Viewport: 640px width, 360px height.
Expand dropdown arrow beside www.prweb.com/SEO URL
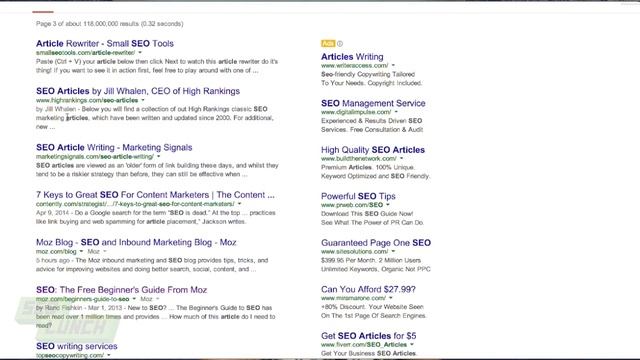click(388, 205)
